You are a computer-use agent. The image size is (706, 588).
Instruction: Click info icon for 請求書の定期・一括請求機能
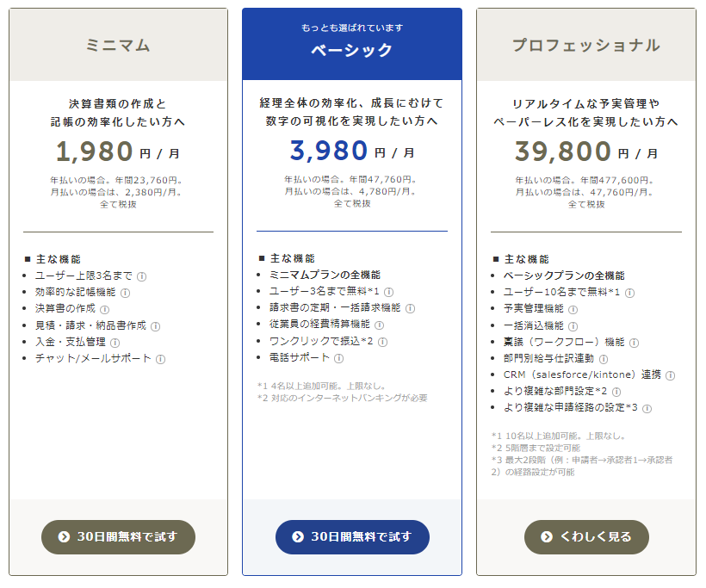410,308
